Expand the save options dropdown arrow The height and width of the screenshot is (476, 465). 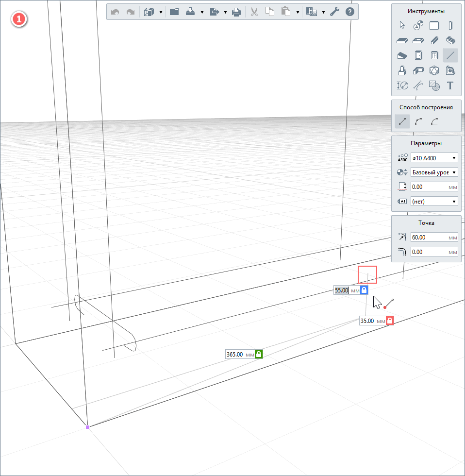(202, 12)
